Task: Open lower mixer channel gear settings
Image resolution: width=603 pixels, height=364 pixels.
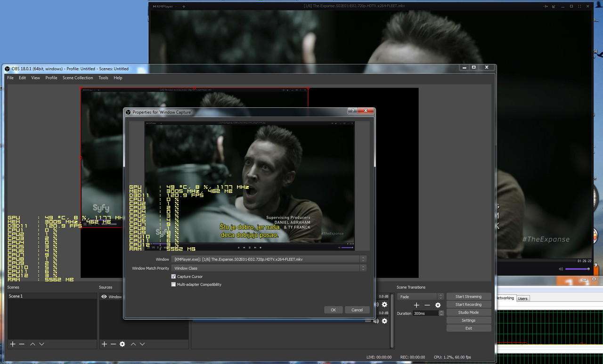Action: click(x=384, y=321)
